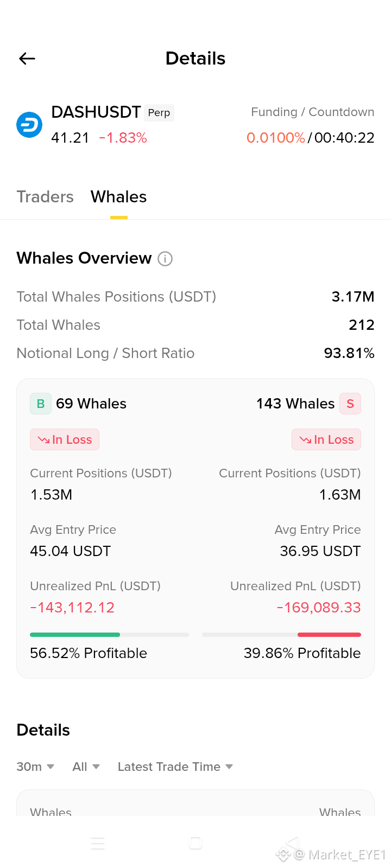
Task: Open the 30m timeframe dropdown
Action: click(35, 767)
